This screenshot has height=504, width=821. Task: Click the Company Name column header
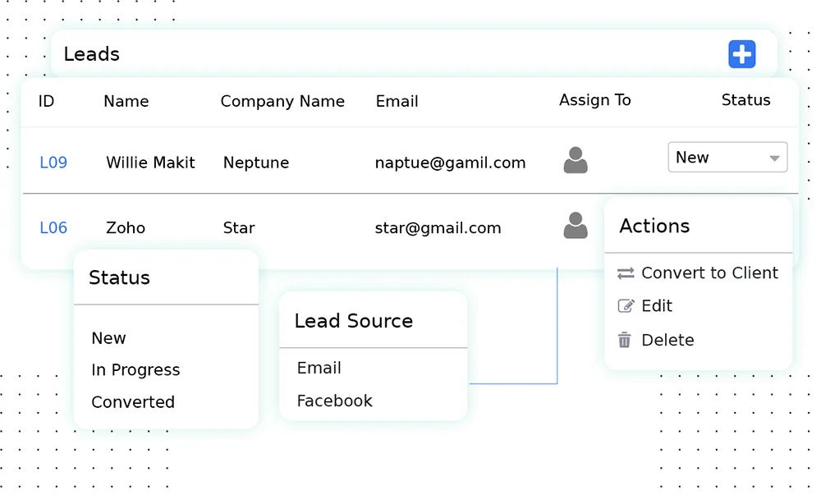click(x=282, y=101)
